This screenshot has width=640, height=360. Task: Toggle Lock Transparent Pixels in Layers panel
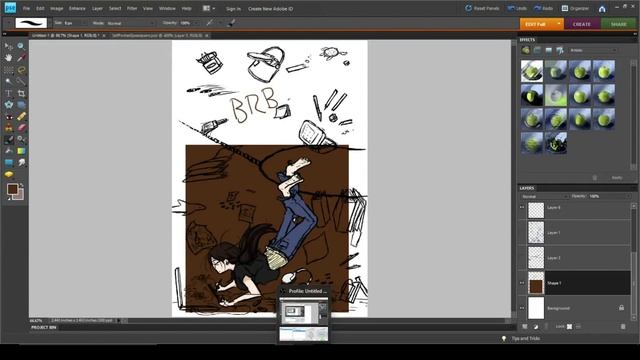pos(569,327)
